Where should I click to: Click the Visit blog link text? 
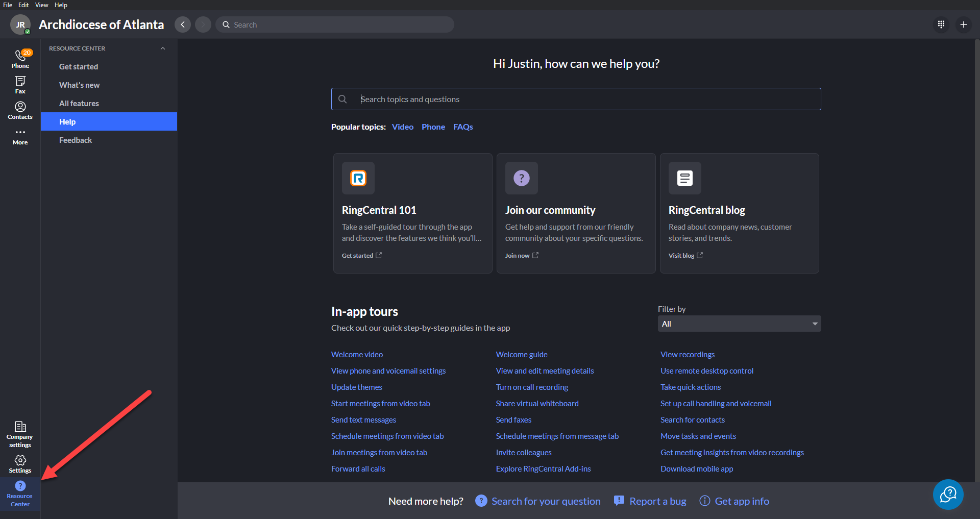pyautogui.click(x=681, y=256)
